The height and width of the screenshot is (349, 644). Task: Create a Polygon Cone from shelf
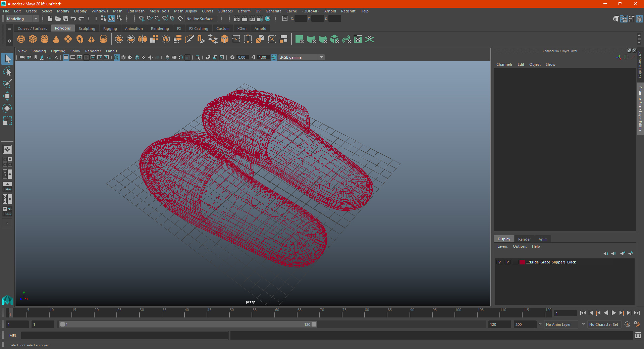pos(56,39)
